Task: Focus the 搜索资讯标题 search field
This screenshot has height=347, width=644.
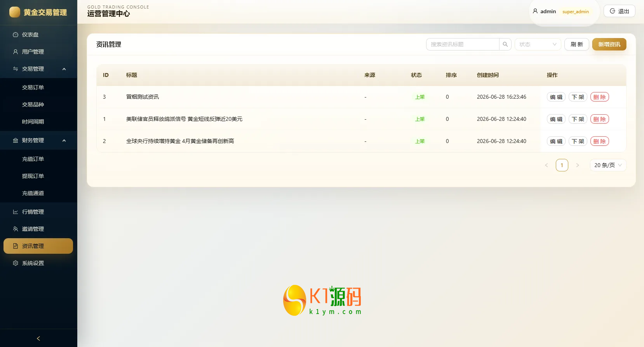Action: 463,44
